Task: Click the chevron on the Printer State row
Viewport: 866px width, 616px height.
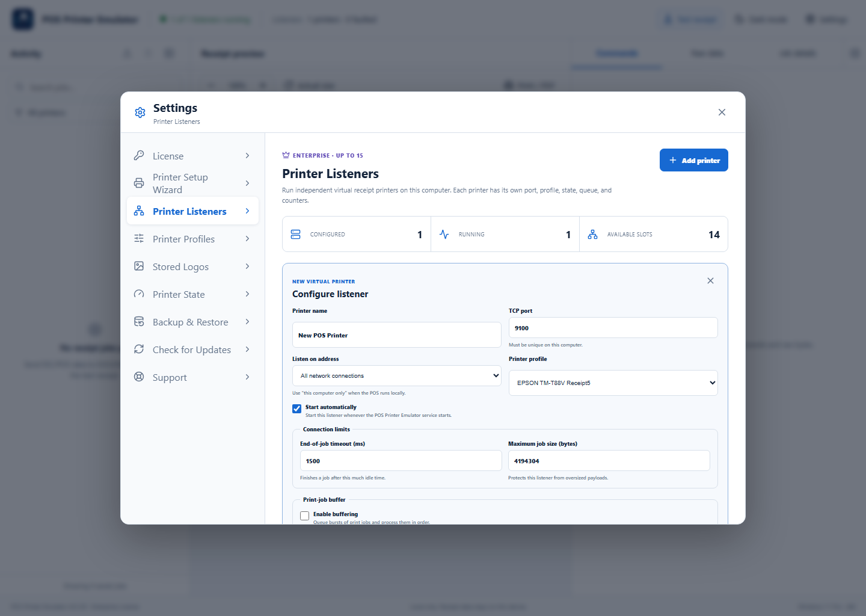Action: tap(247, 294)
